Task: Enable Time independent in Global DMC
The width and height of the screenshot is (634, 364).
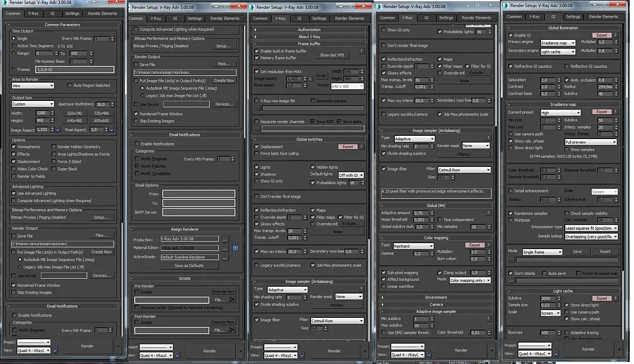Action: 440,220
